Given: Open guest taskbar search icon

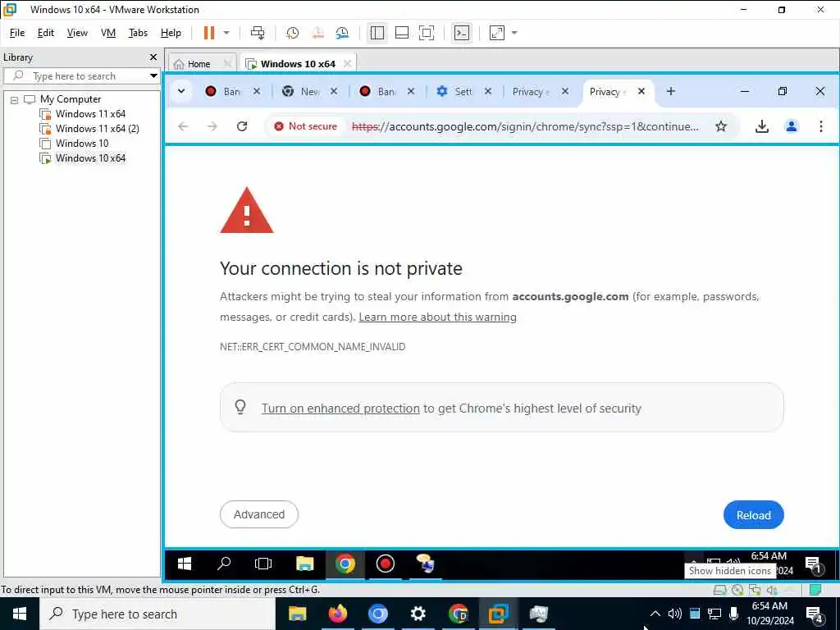Looking at the screenshot, I should [x=224, y=564].
